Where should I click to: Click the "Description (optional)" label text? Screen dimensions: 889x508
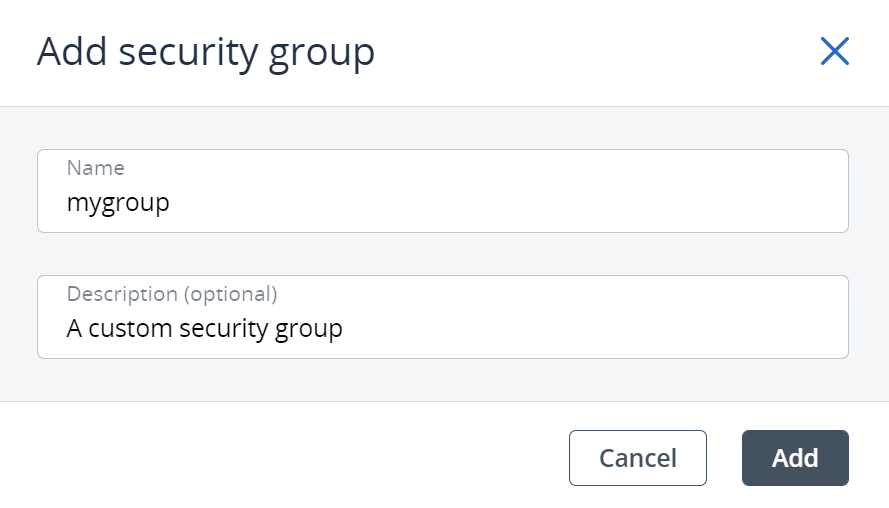click(x=171, y=294)
